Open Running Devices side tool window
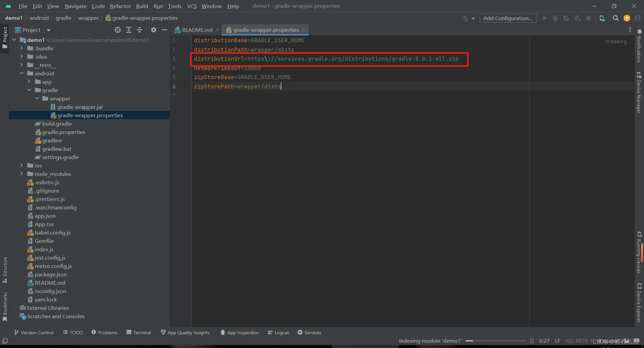The image size is (644, 348). coord(639,253)
